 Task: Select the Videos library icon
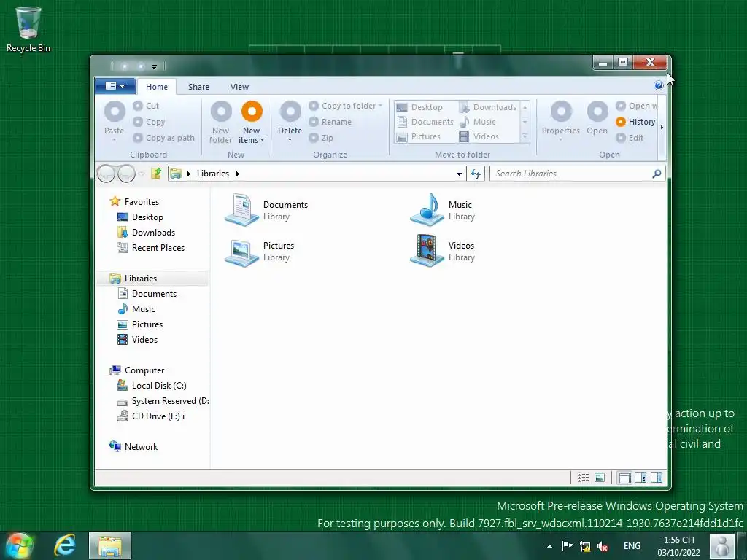427,251
